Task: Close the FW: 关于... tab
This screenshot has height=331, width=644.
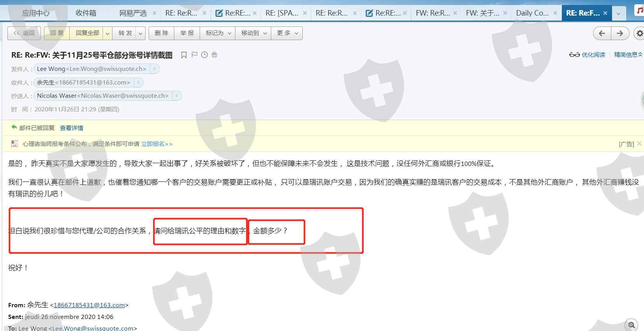Action: coord(505,13)
